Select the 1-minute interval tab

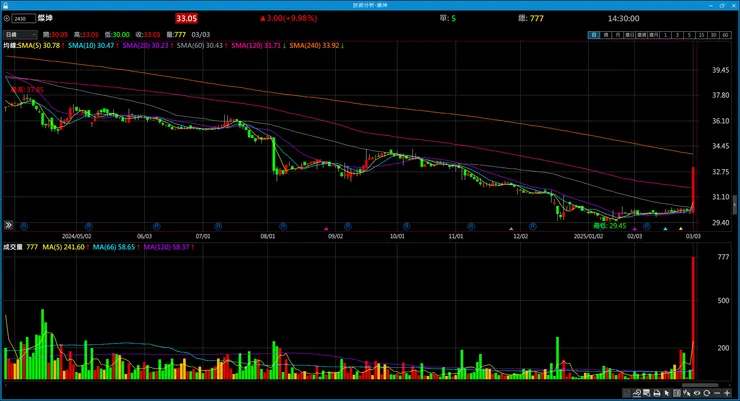click(665, 35)
